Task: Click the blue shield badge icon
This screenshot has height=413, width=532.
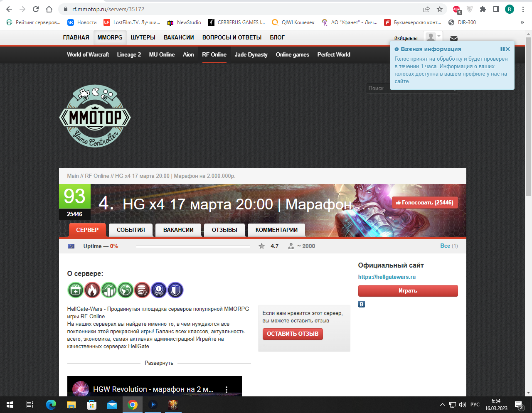Action: click(x=175, y=290)
